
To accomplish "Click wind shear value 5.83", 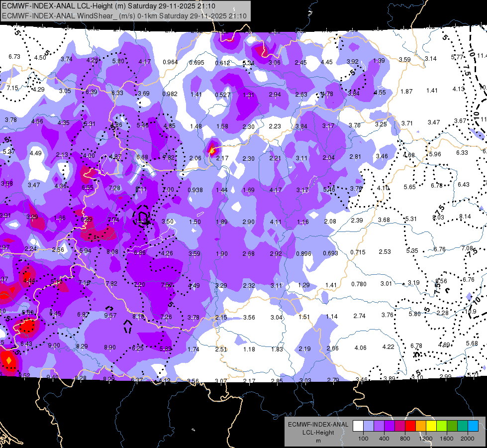I will 166,349.
